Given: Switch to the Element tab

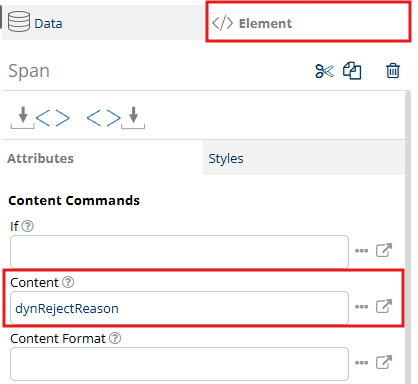Looking at the screenshot, I should point(308,22).
